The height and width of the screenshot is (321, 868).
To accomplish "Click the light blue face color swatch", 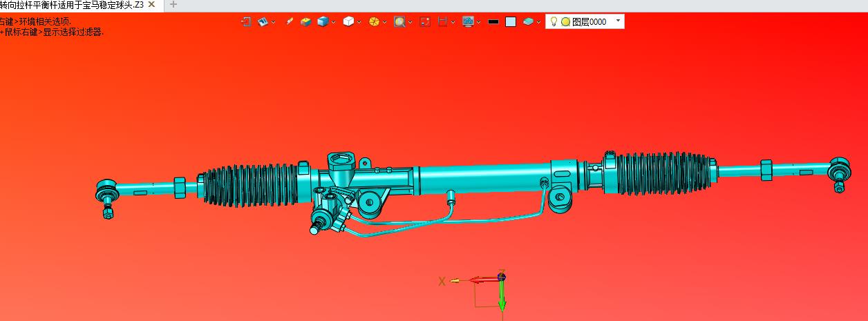I will 511,21.
